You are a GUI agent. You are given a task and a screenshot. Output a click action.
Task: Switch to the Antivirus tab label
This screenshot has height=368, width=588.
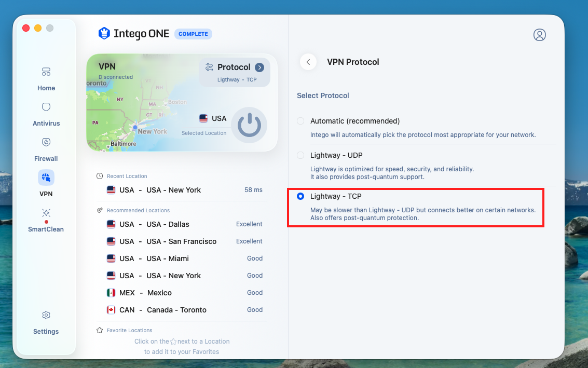point(46,124)
